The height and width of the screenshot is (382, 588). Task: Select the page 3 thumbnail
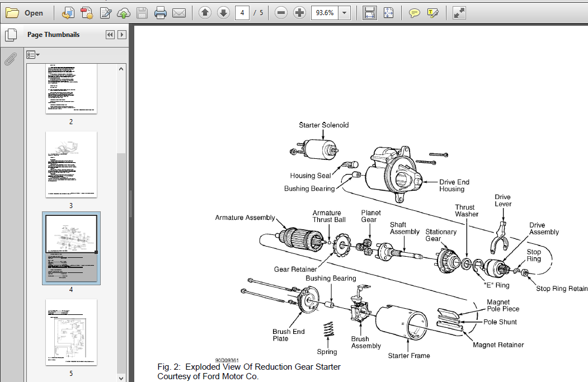pyautogui.click(x=71, y=164)
